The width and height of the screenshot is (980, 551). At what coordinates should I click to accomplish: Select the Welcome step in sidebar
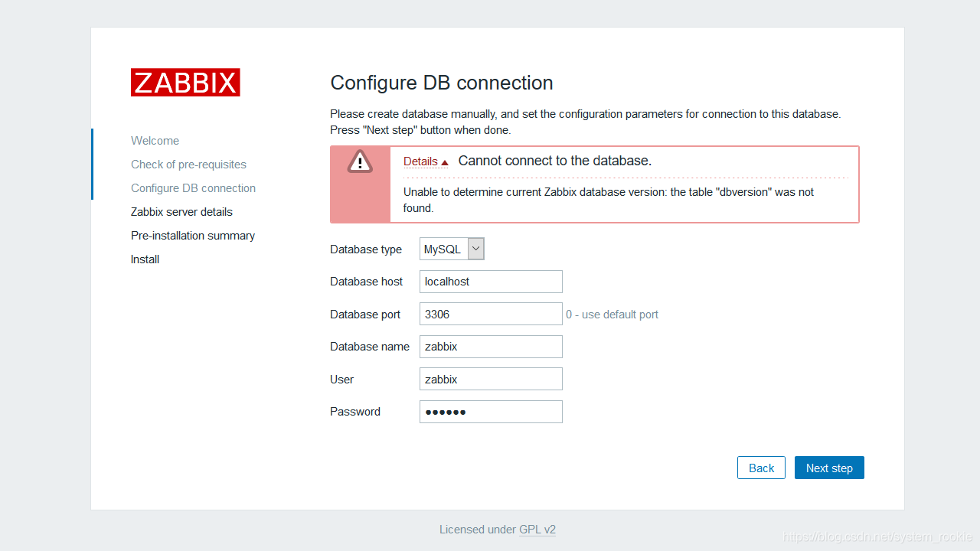pos(155,141)
